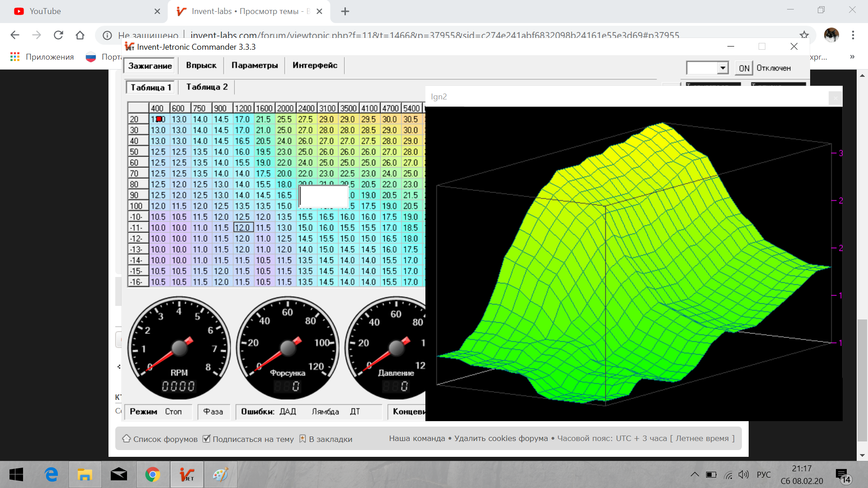This screenshot has width=868, height=488.
Task: Close the Ign2 3D graph window
Action: click(835, 98)
